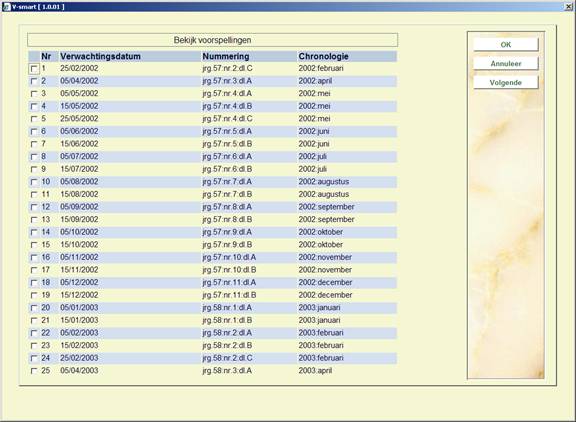Image resolution: width=576 pixels, height=422 pixels.
Task: Check the box for row 10 augustus
Action: [34, 182]
